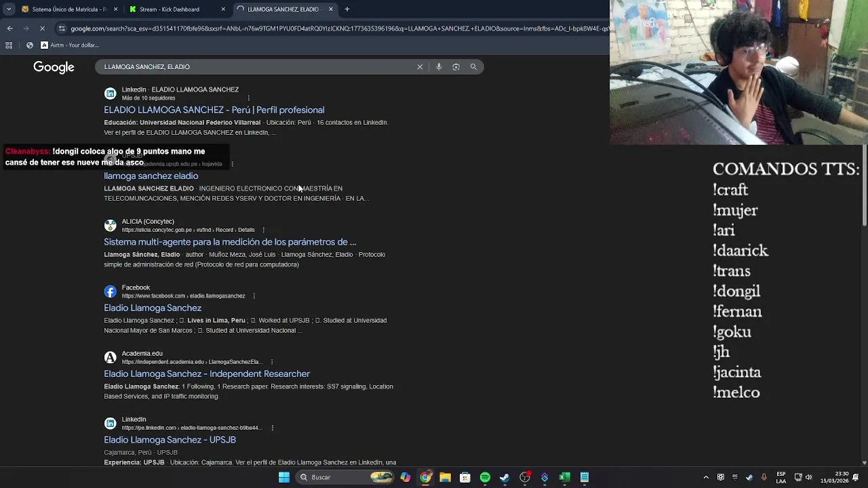Stop loading the page

[x=42, y=28]
